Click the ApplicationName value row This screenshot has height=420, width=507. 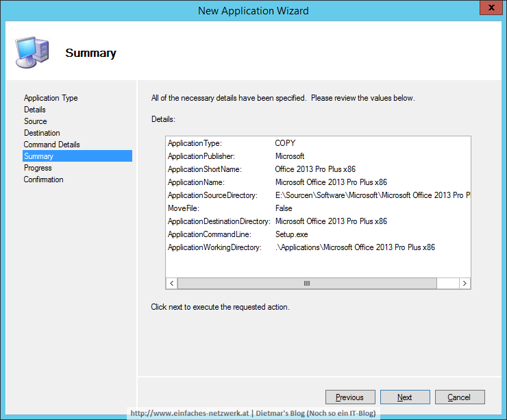[x=331, y=182]
